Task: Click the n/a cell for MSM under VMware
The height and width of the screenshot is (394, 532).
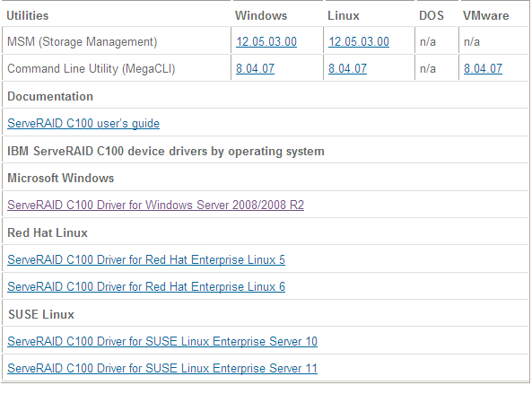Action: coord(472,42)
